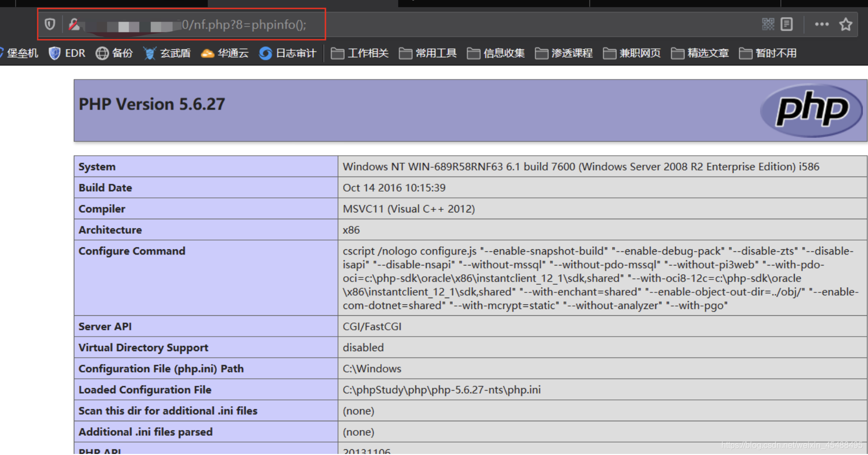Click the tracking protection shield icon
Screen dimensions: 868x455
click(x=50, y=24)
